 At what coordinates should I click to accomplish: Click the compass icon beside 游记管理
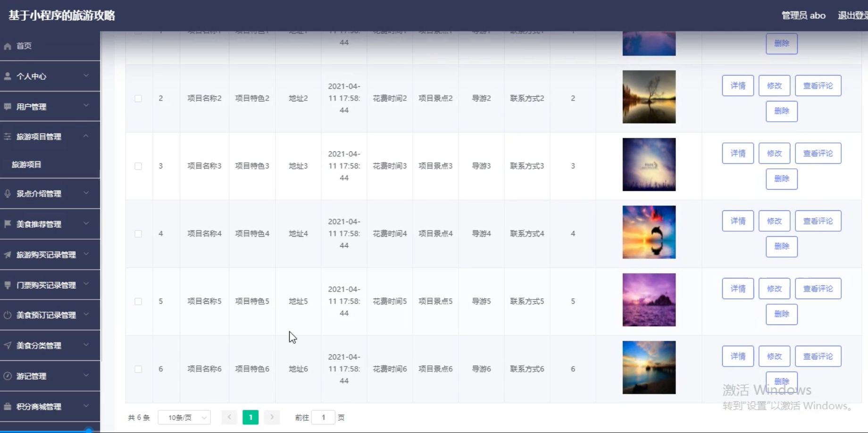(8, 376)
